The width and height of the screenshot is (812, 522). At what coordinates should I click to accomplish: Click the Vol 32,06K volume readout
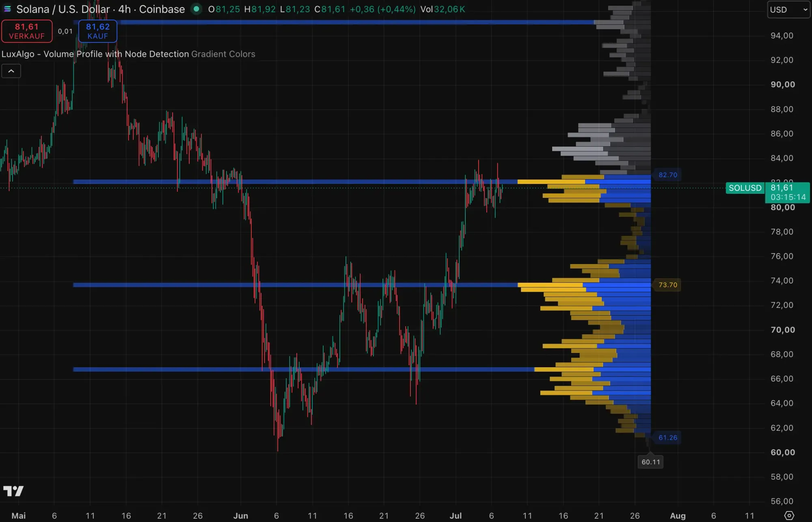coord(443,9)
